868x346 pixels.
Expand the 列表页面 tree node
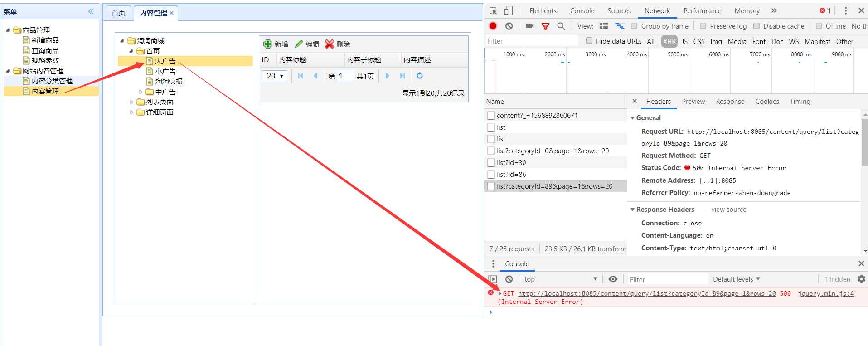click(131, 102)
